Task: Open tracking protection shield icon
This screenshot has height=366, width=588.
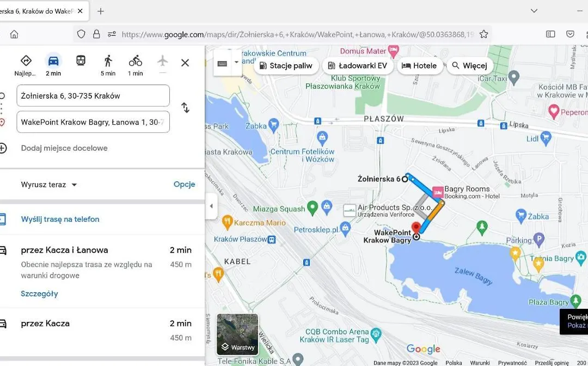Action: click(81, 34)
